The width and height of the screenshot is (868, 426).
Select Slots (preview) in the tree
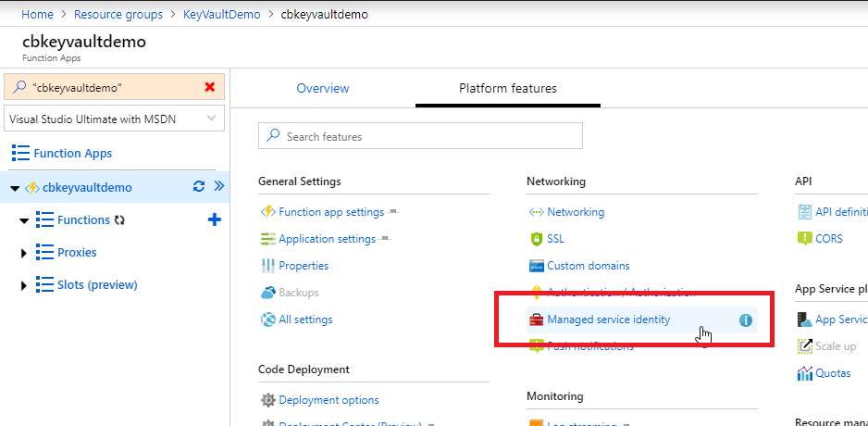click(97, 284)
